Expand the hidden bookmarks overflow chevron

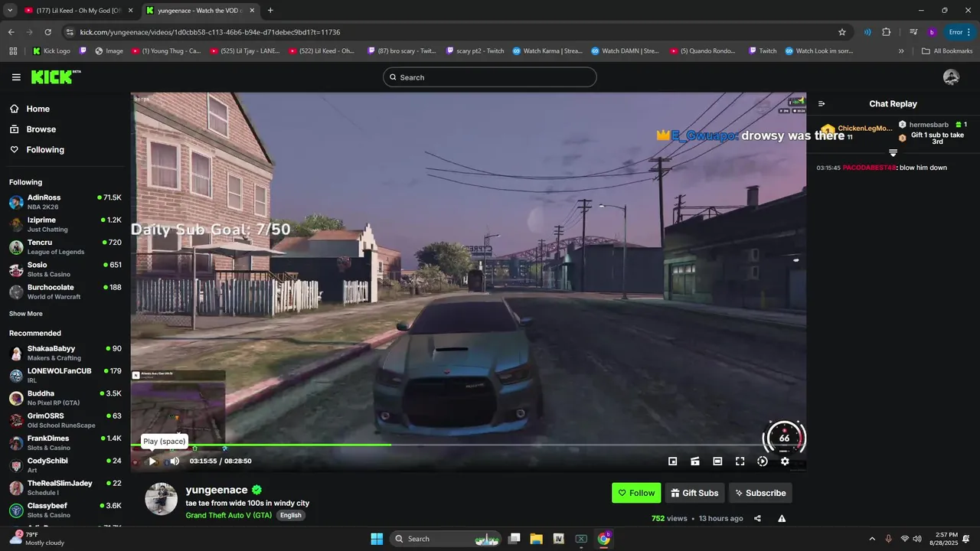(901, 51)
